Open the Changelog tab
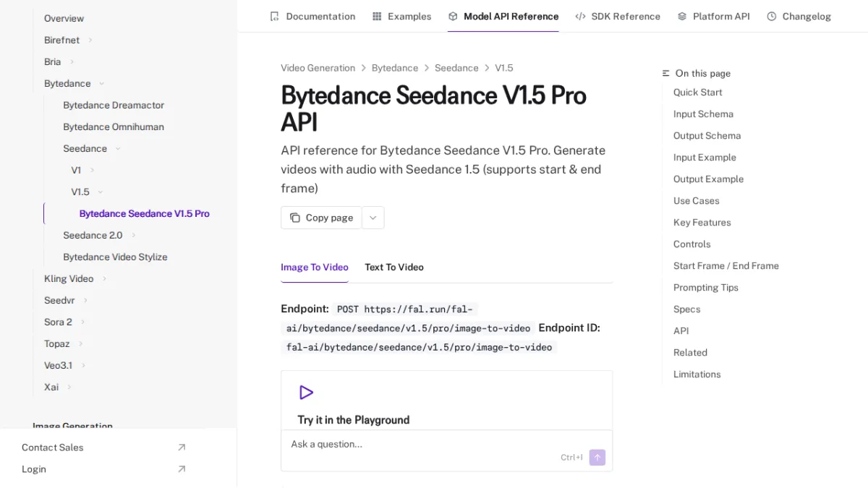 (799, 16)
